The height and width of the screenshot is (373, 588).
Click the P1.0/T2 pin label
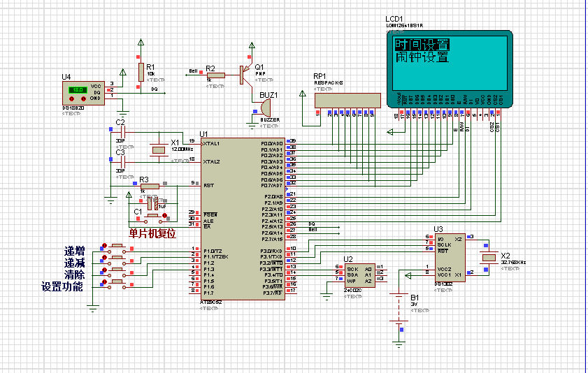pos(213,251)
